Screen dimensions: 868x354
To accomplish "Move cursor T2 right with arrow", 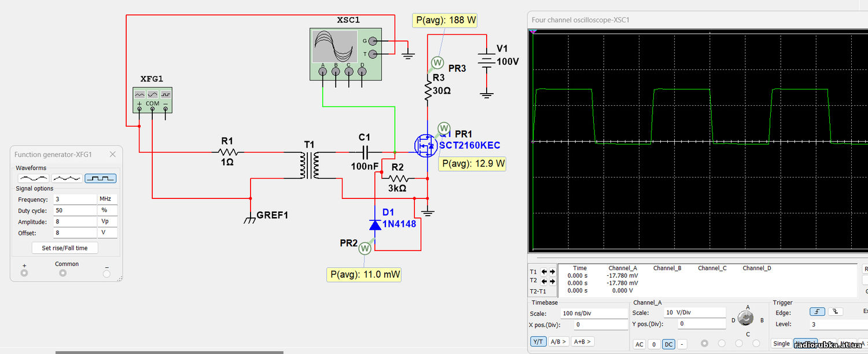I will click(552, 281).
